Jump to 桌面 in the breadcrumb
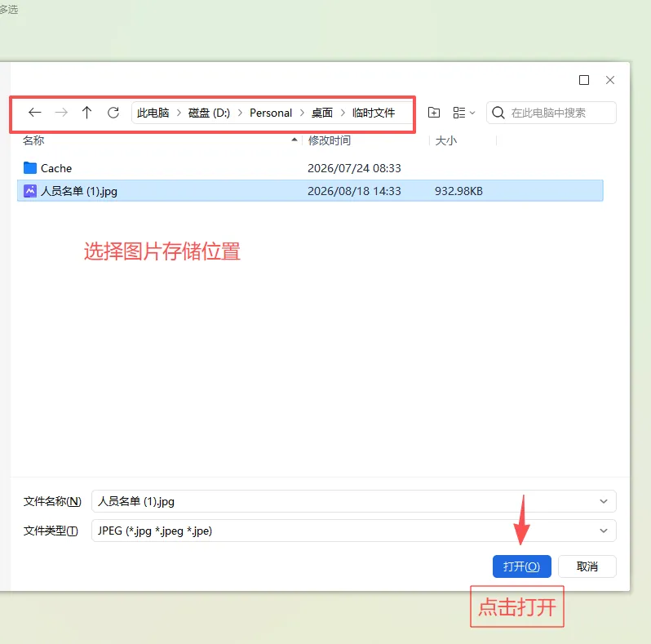The height and width of the screenshot is (644, 651). [x=322, y=113]
